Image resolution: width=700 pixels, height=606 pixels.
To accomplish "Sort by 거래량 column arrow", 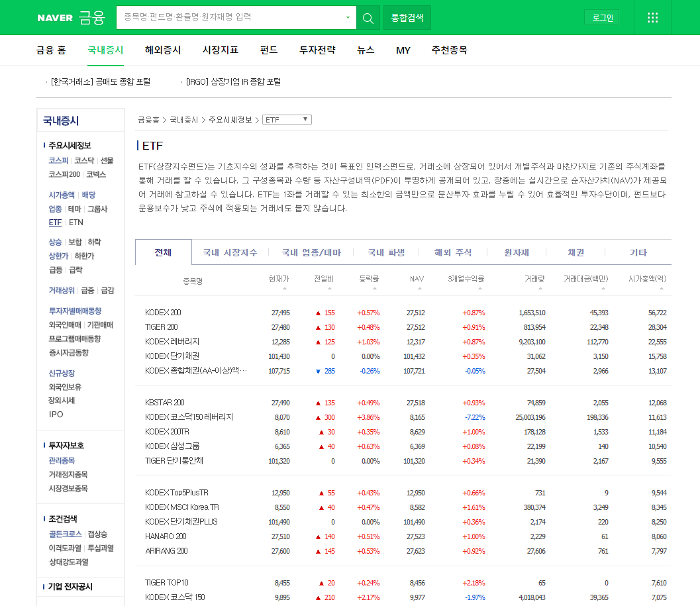I will pos(540,289).
